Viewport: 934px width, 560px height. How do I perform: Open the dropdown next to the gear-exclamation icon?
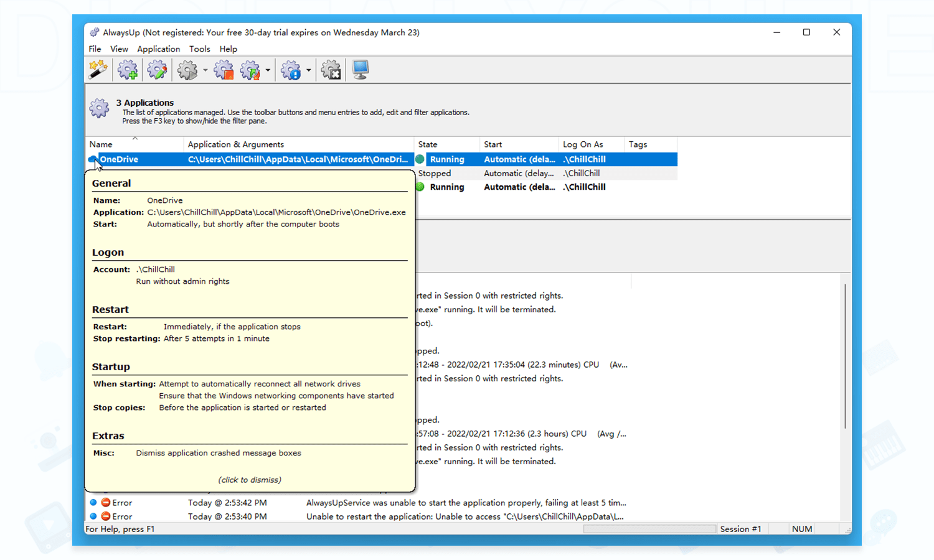[308, 70]
